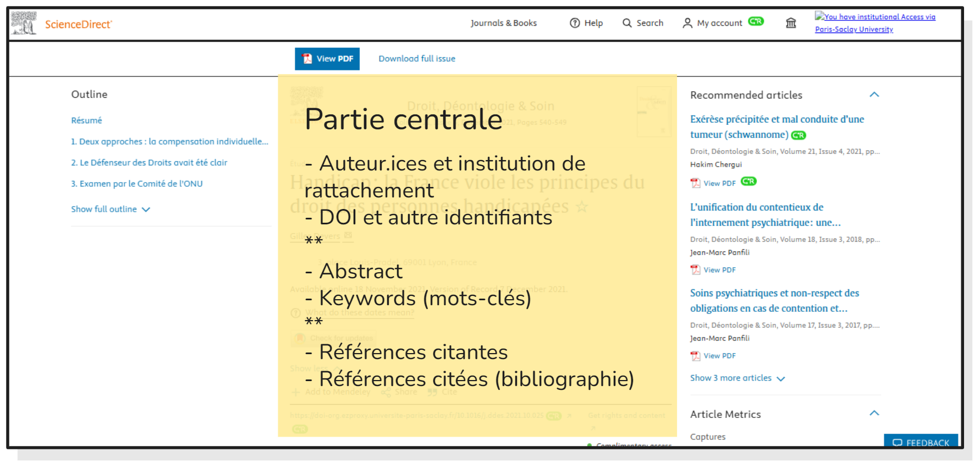The image size is (980, 468).
Task: Click the View PDF button
Action: tap(327, 59)
